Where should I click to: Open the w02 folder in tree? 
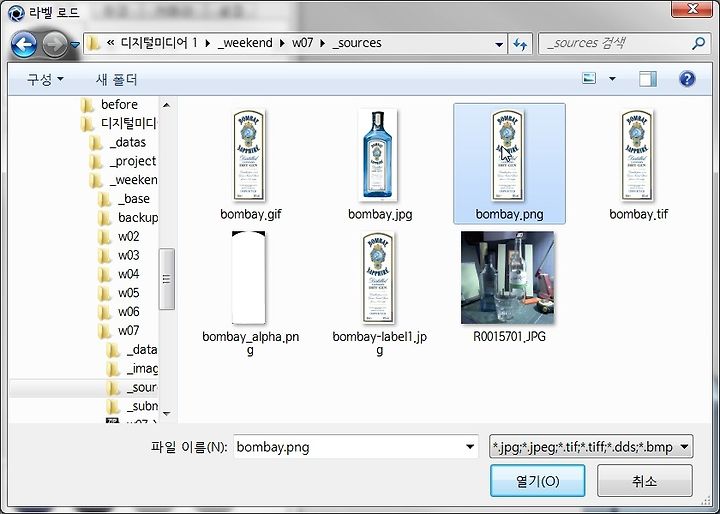118,237
